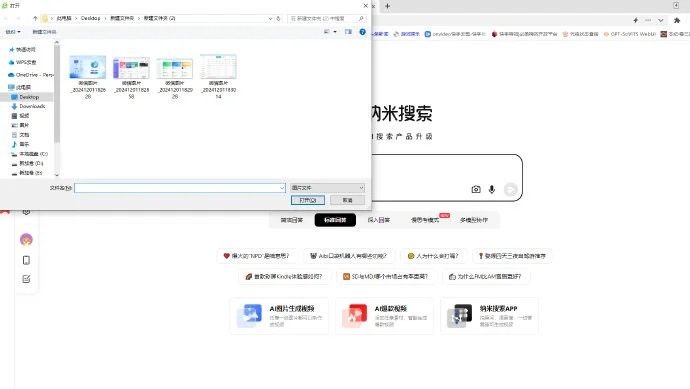This screenshot has height=389, width=690.
Task: Click the round avatar icon in the page sidebar
Action: [26, 240]
